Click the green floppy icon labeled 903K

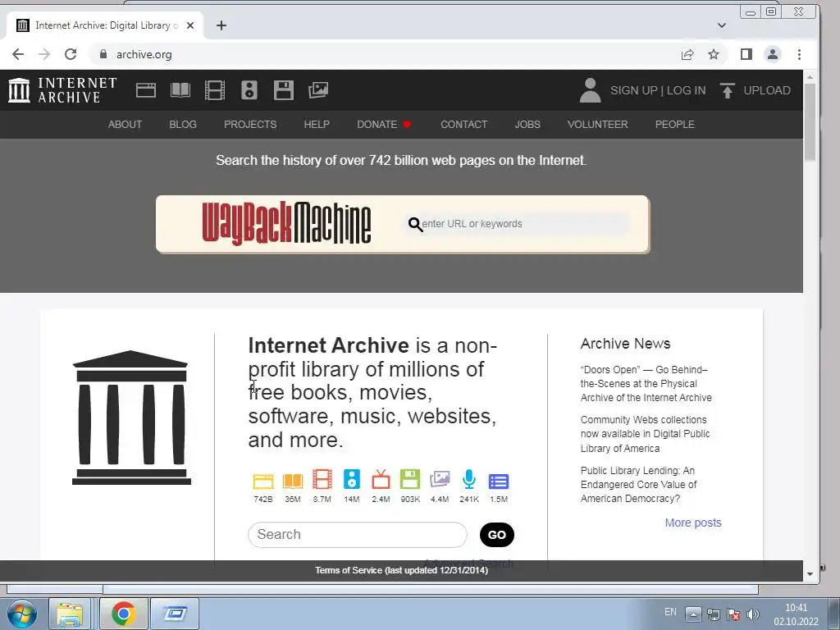click(x=410, y=479)
